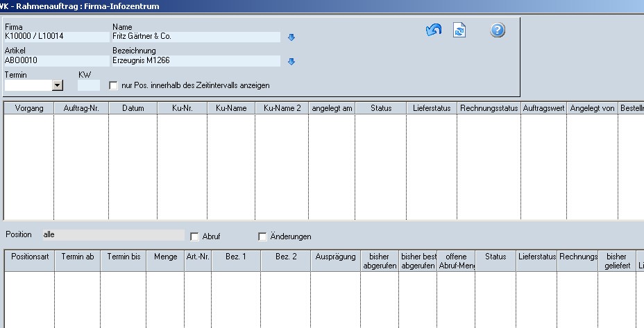Open the Termin dropdown list
Image resolution: width=644 pixels, height=328 pixels.
click(58, 85)
